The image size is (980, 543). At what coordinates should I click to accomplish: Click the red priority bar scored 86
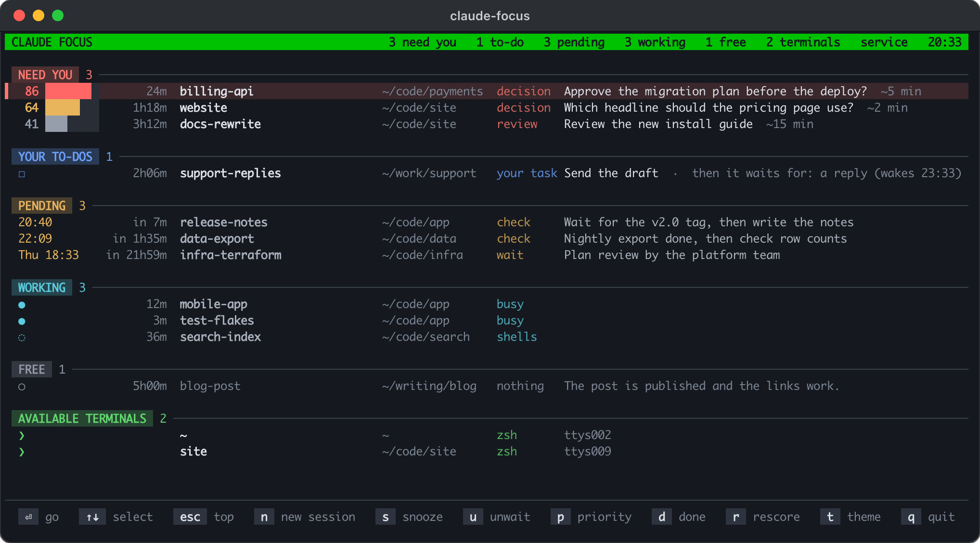[68, 91]
